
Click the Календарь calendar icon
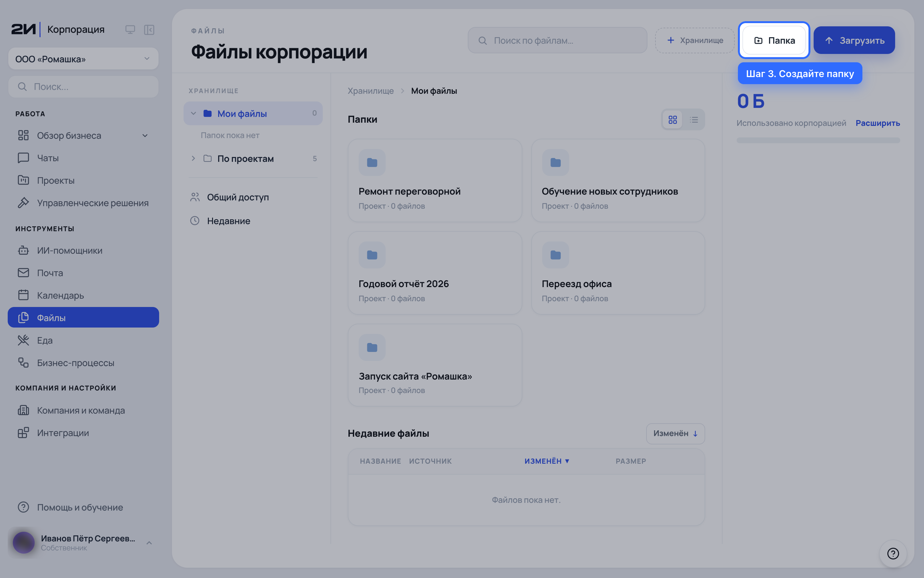tap(23, 295)
